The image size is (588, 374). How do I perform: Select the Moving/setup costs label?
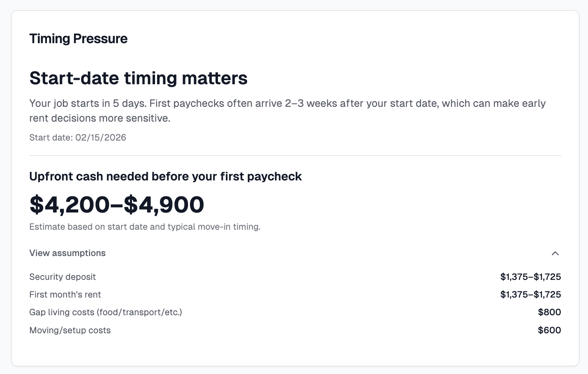tap(70, 330)
